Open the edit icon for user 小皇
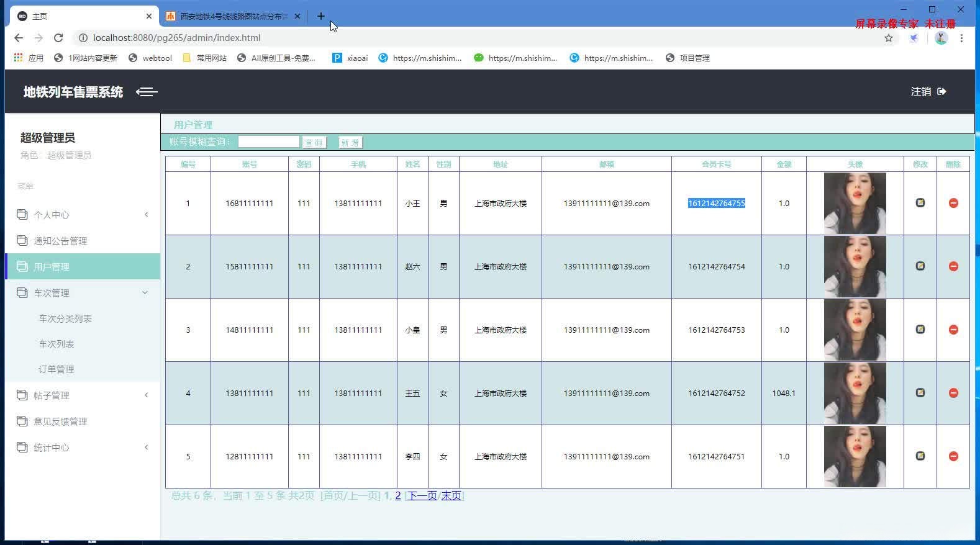 [x=920, y=330]
